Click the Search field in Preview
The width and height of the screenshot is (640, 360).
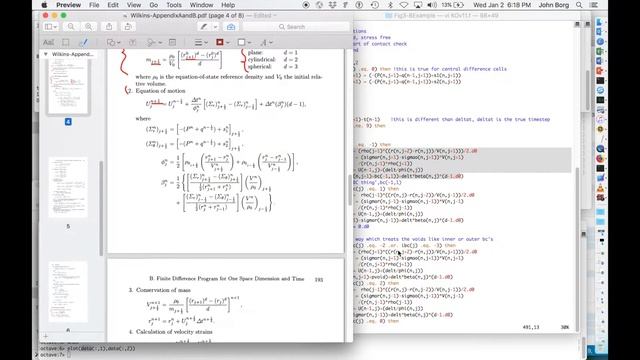tap(296, 27)
